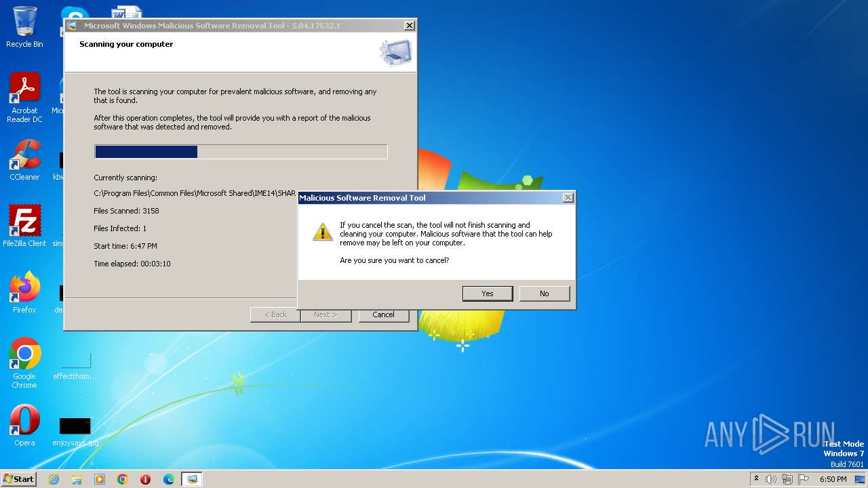
Task: Open File Explorer from taskbar
Action: coord(77,479)
